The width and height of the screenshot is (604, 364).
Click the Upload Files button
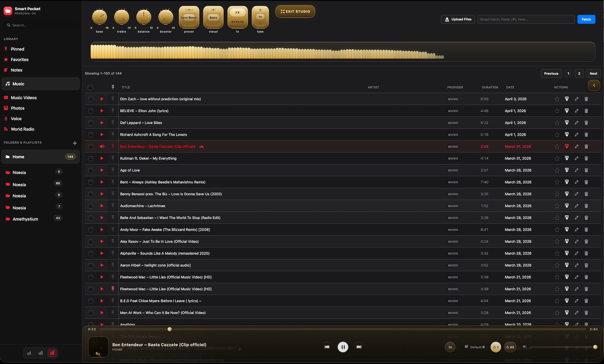click(x=458, y=19)
